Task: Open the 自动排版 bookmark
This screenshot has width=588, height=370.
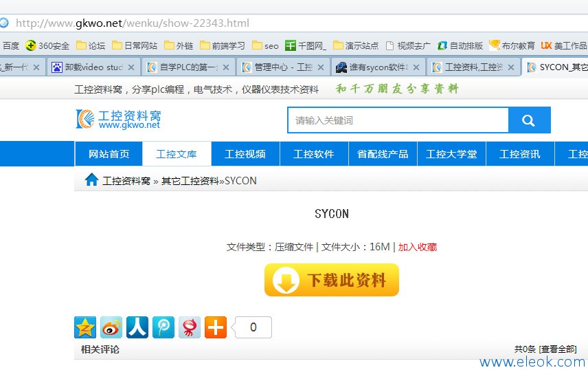Action: tap(460, 46)
